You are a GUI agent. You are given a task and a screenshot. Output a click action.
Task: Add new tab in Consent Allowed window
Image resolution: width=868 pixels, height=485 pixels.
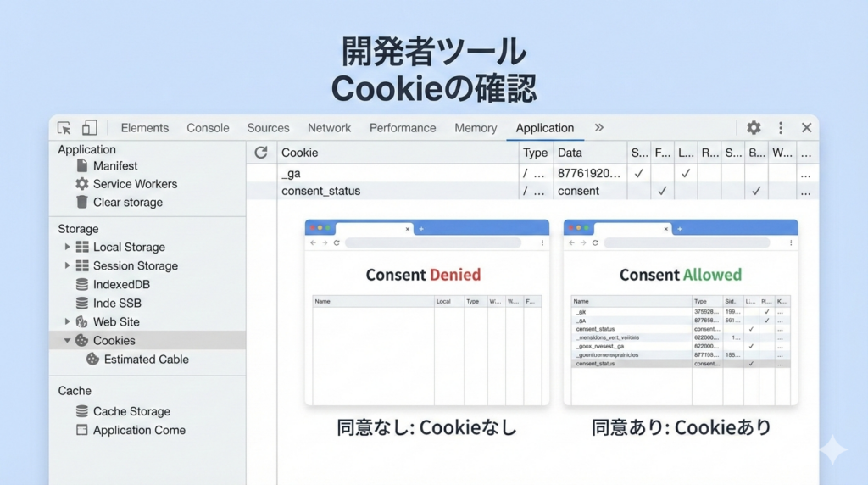coord(680,229)
